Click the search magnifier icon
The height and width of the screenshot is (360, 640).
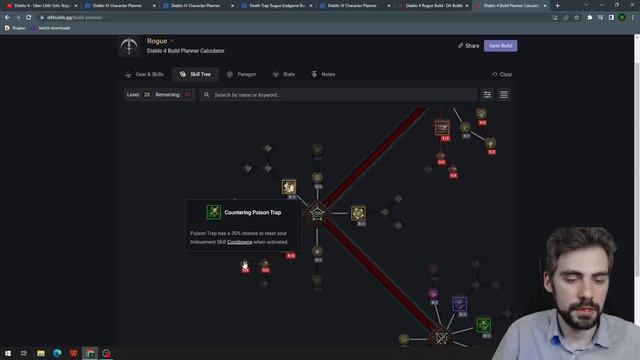[207, 95]
